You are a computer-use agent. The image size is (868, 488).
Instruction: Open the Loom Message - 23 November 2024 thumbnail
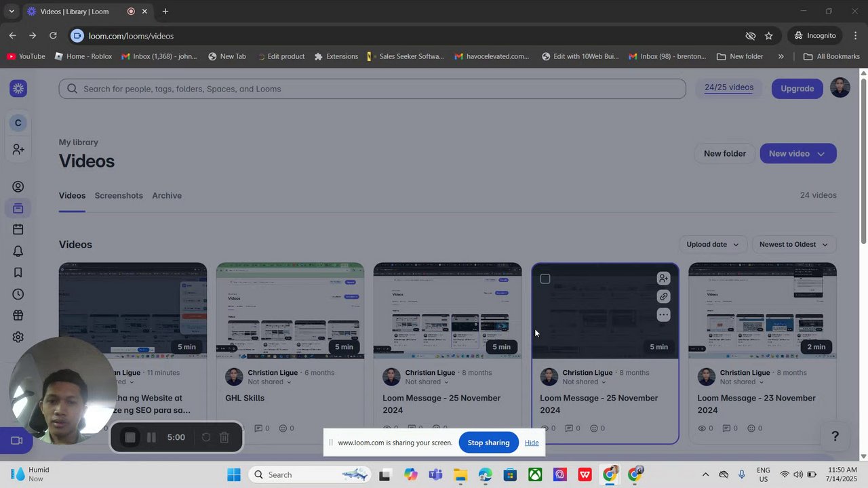click(762, 311)
